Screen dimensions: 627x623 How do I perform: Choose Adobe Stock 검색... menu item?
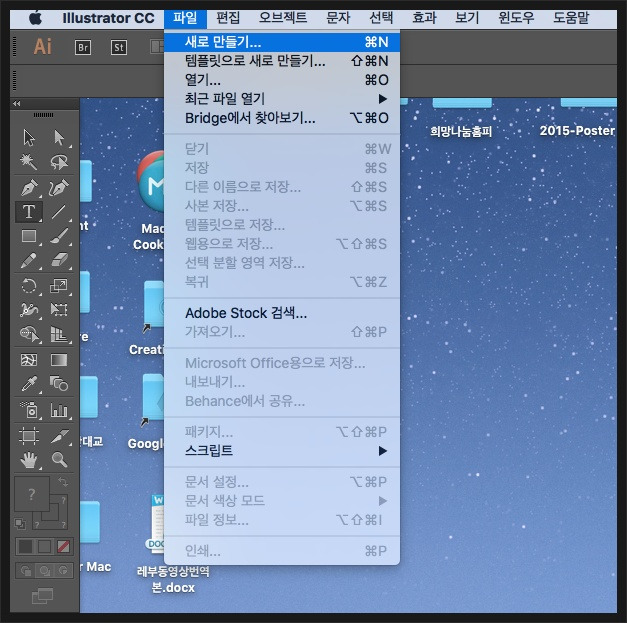(x=282, y=313)
